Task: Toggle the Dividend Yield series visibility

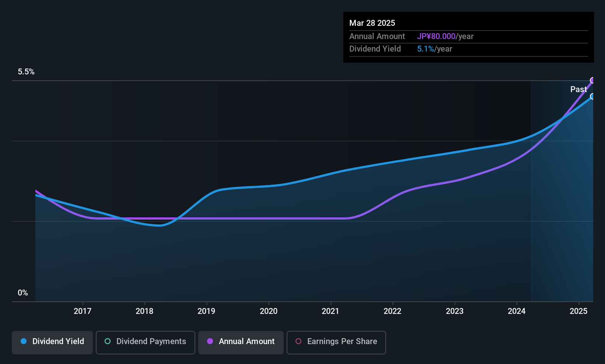Action: [52, 342]
